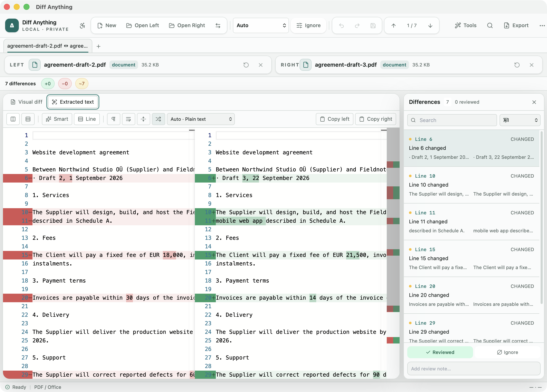Open the Tools menu
Image resolution: width=547 pixels, height=392 pixels.
pyautogui.click(x=465, y=25)
